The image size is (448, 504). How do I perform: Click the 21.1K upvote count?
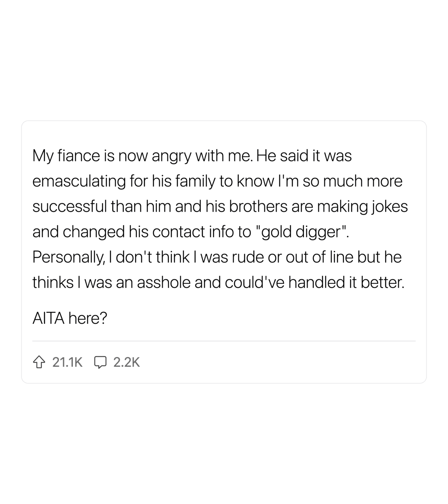pyautogui.click(x=67, y=362)
